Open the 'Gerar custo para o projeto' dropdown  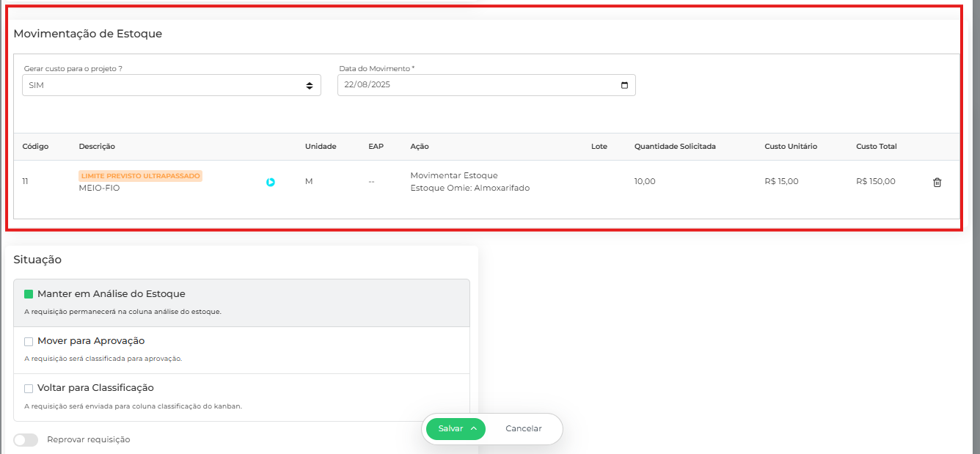171,85
